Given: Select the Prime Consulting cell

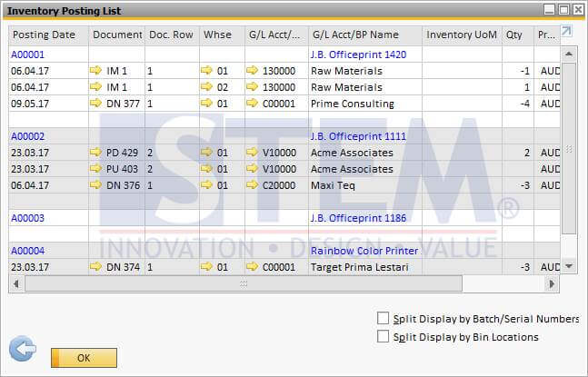Looking at the screenshot, I should coord(365,104).
